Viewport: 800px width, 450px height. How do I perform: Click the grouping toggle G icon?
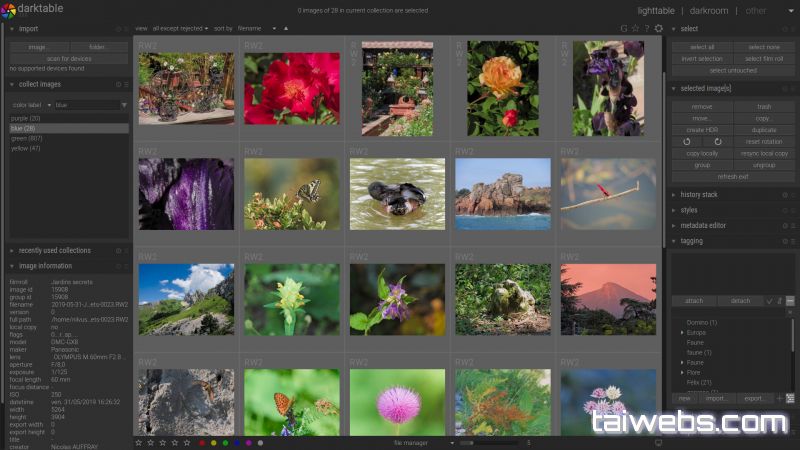coord(624,29)
